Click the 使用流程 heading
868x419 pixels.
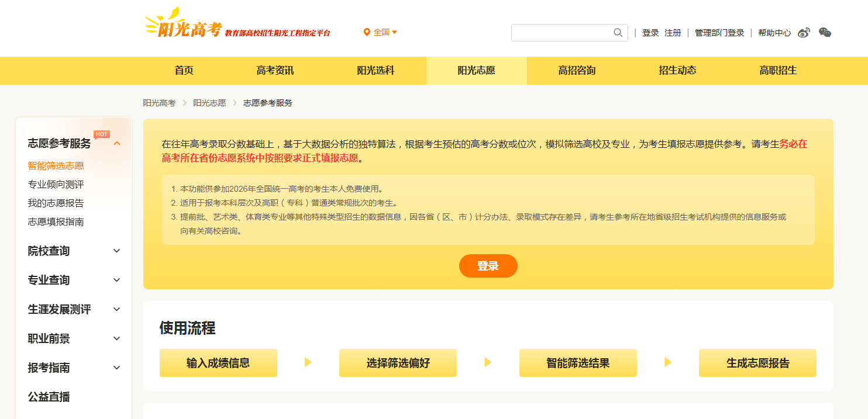(x=187, y=328)
